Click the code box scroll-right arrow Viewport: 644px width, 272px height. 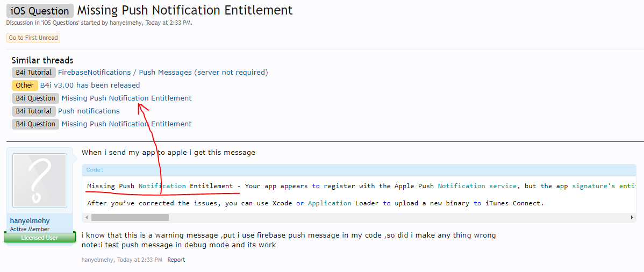coord(632,218)
